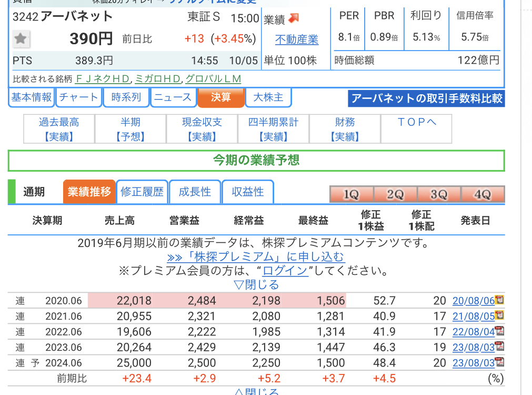Select the 2Q quarter button
Image resolution: width=532 pixels, height=395 pixels.
(x=395, y=194)
